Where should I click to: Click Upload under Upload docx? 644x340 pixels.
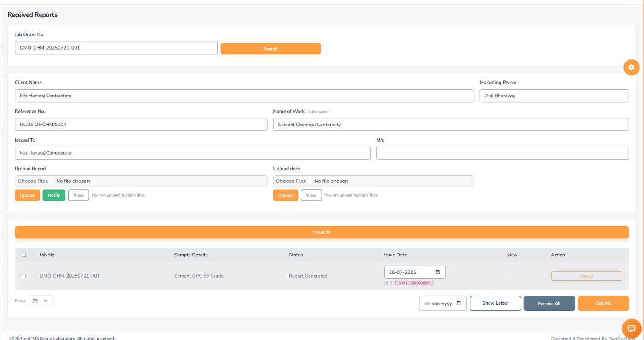pos(286,195)
